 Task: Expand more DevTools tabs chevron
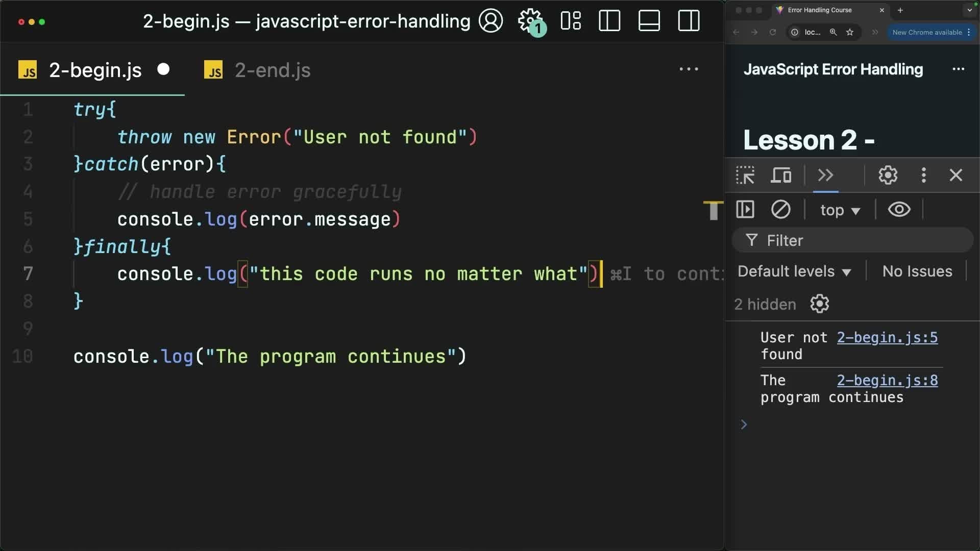(825, 176)
